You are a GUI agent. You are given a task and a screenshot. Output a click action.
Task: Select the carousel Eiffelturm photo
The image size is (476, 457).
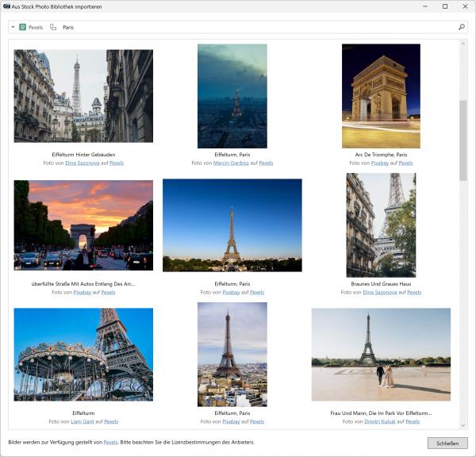[83, 354]
